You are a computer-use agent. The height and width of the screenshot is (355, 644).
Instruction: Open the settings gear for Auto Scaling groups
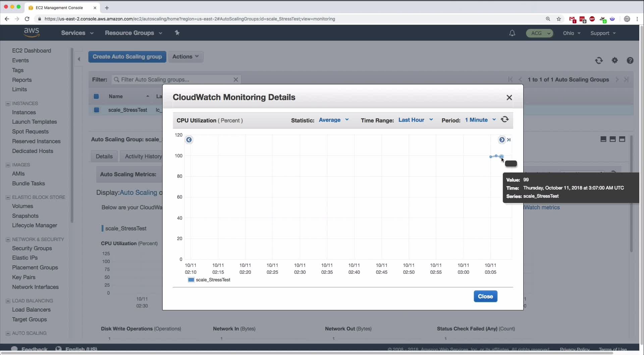tap(614, 60)
